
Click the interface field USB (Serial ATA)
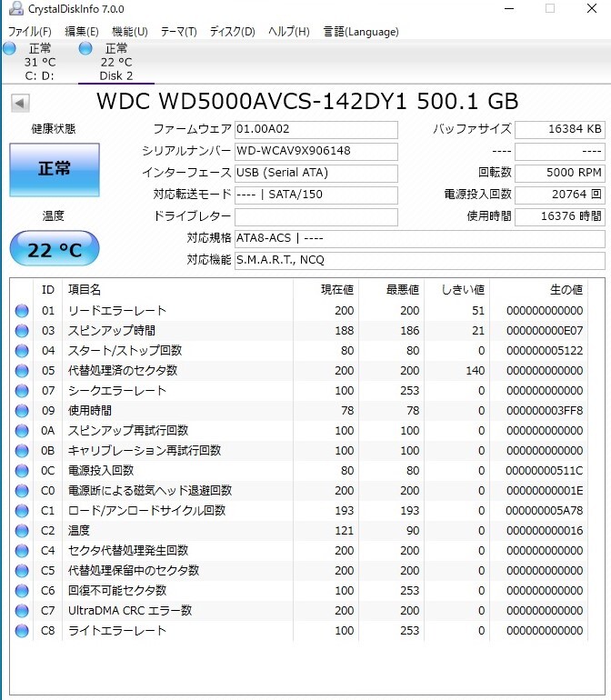coord(316,174)
